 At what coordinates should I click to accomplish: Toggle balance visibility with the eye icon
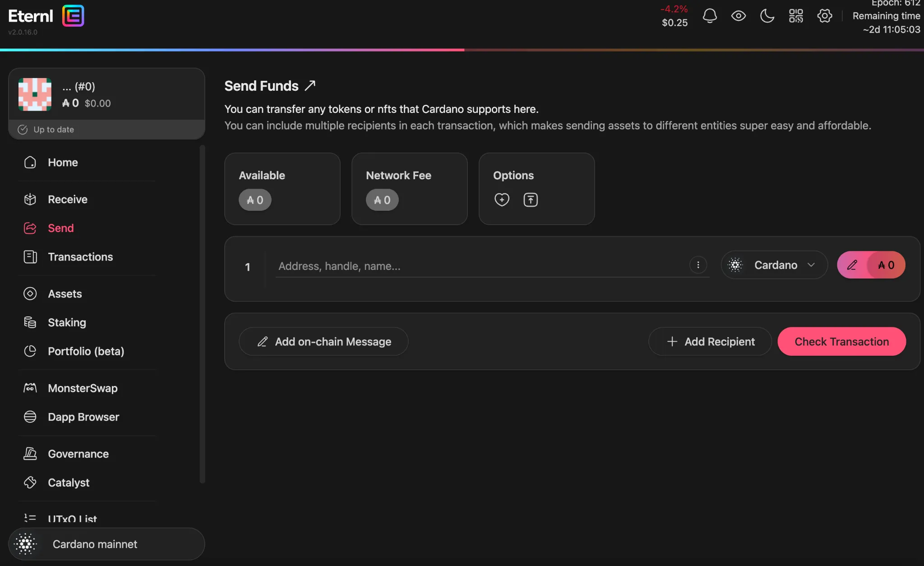tap(738, 15)
